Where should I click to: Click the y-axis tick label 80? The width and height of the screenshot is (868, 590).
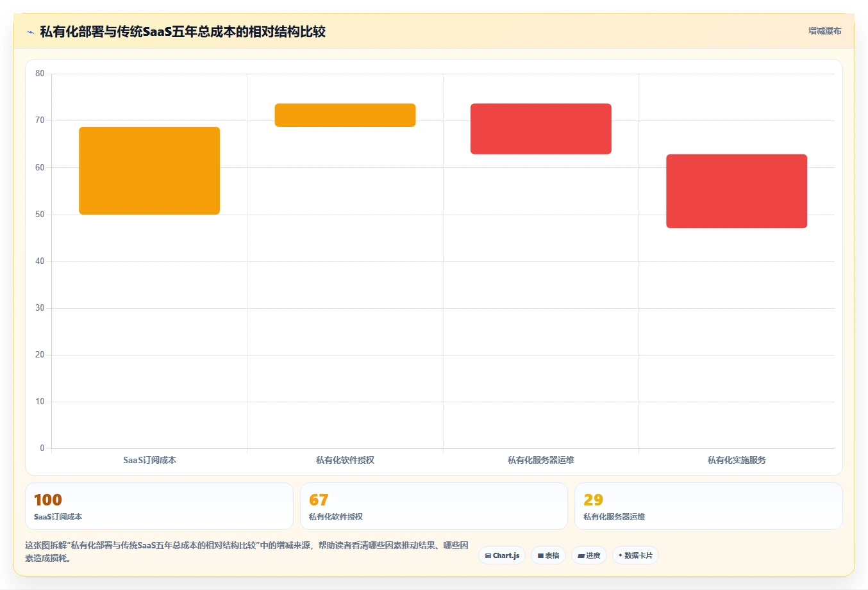[40, 74]
